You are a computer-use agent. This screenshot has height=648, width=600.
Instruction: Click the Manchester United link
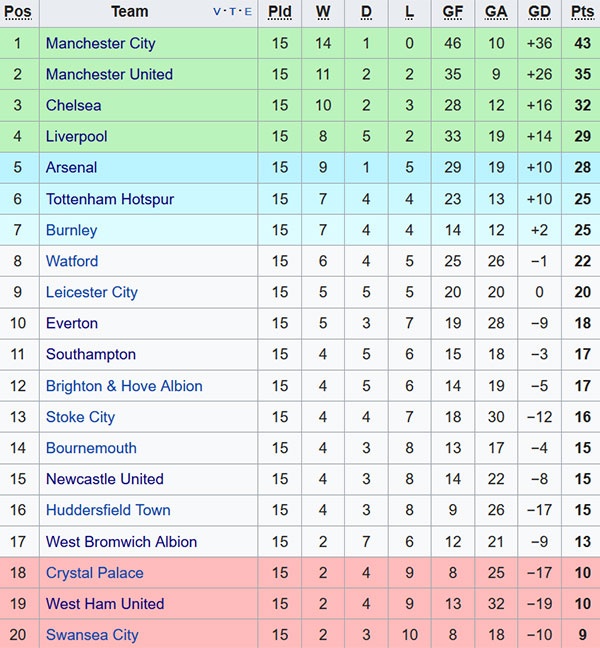(109, 74)
